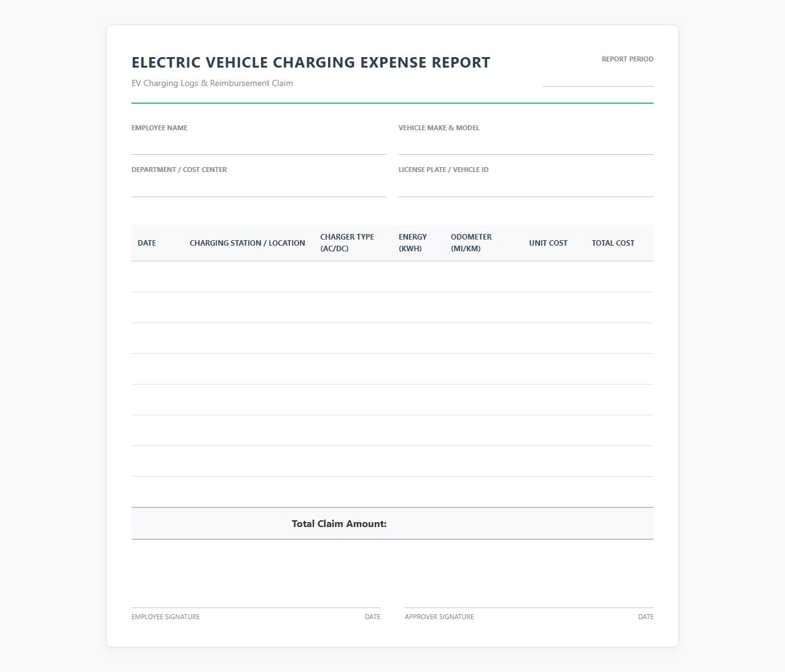Viewport: 785px width, 672px height.
Task: Click the 'REPORT PERIOD' label
Action: point(627,59)
